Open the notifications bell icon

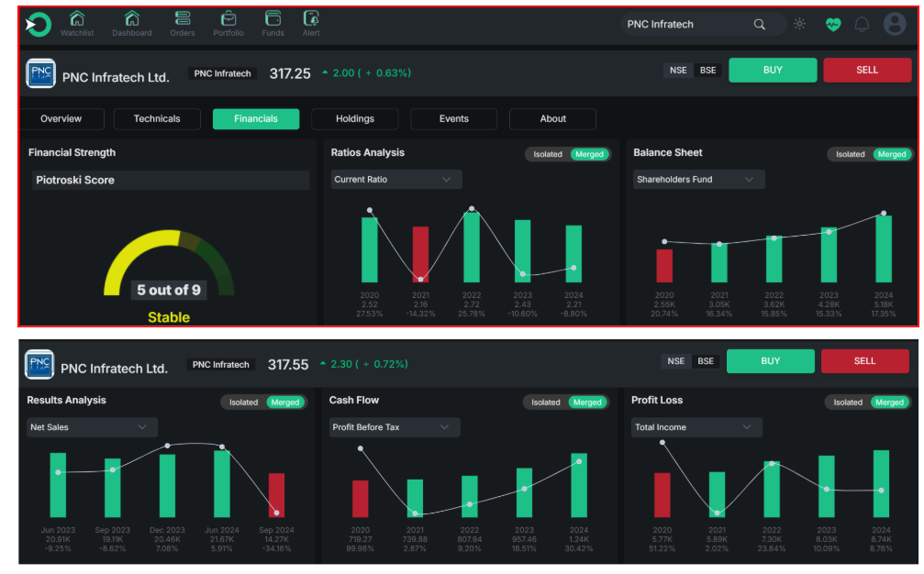[x=863, y=25]
